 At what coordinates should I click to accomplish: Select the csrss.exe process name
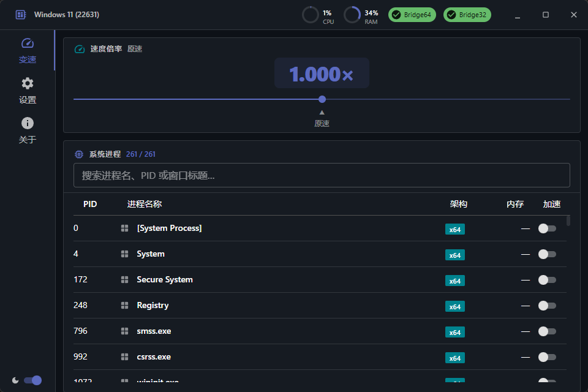coord(154,356)
